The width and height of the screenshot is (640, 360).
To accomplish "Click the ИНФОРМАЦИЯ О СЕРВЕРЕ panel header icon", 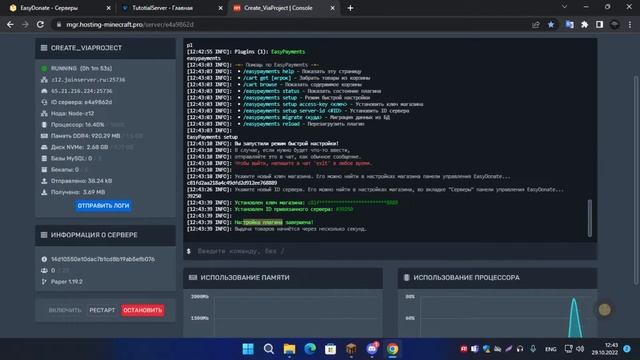I will pos(44,235).
